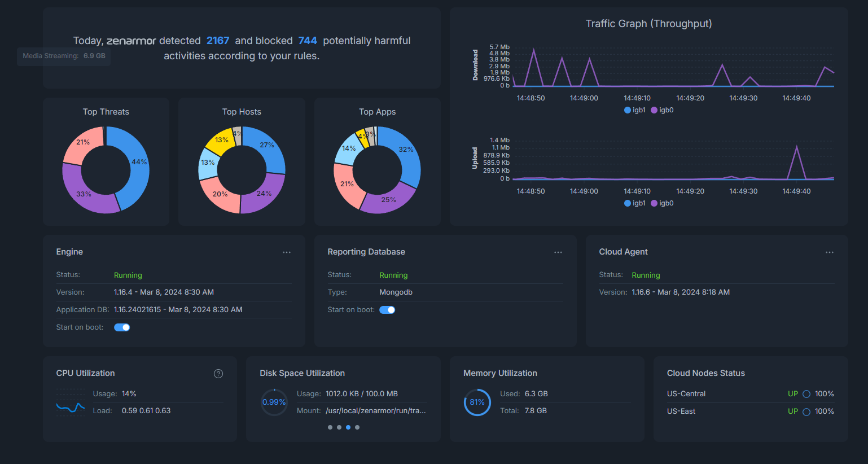Image resolution: width=868 pixels, height=464 pixels.
Task: Click the Media Streaming 6.9 GB tooltip
Action: pos(64,56)
